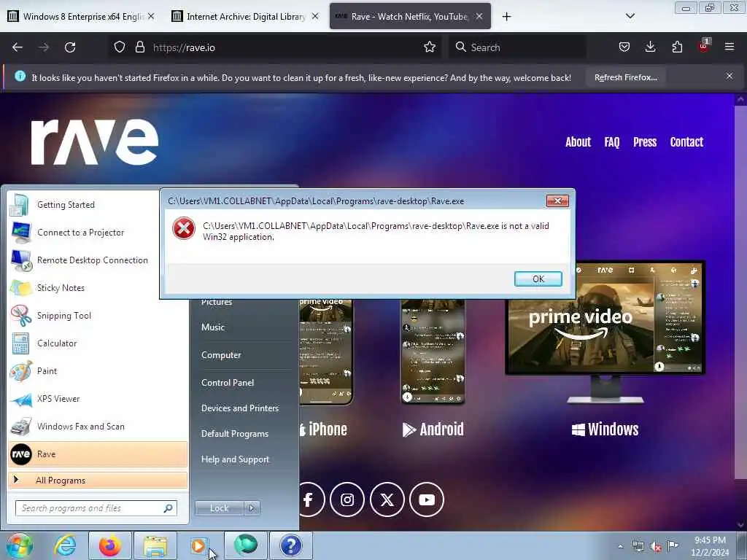Click the prime video monitor thumbnail
The height and width of the screenshot is (560, 747).
tap(605, 333)
